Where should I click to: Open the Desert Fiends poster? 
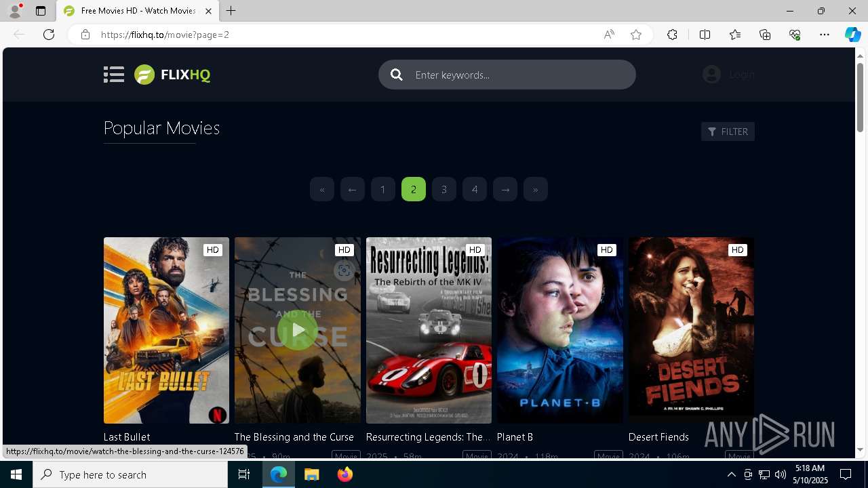coord(691,330)
